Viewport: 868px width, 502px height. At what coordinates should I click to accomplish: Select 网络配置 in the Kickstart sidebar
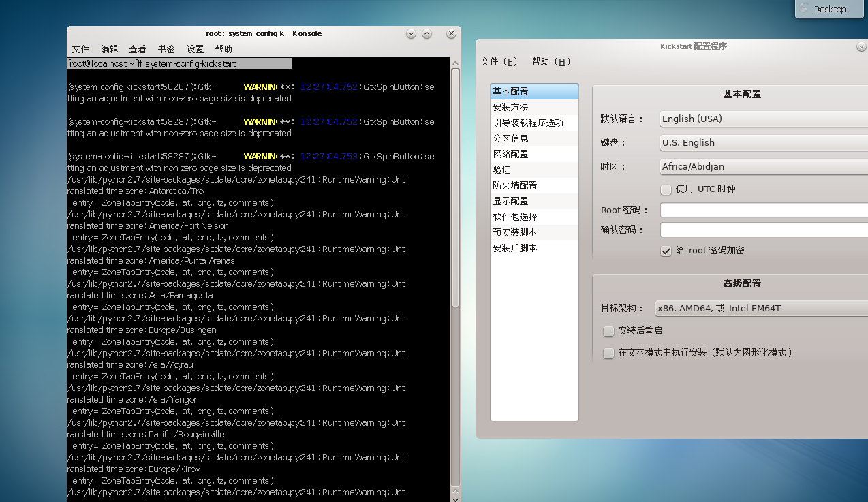(534, 154)
